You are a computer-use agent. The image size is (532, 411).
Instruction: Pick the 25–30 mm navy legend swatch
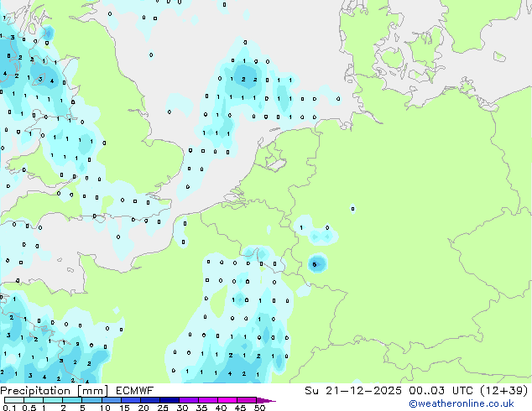(x=170, y=400)
